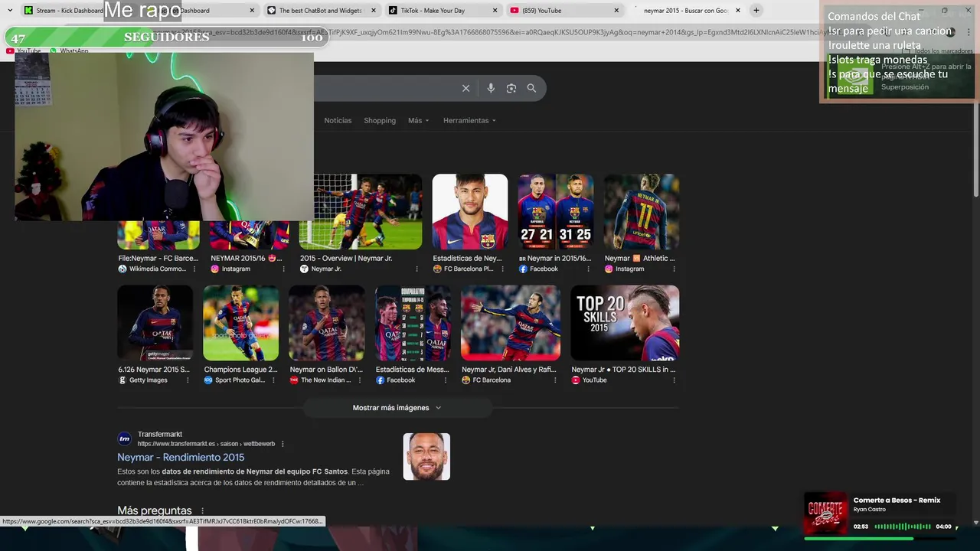This screenshot has width=980, height=551.
Task: Open the new tab plus button
Action: point(756,11)
